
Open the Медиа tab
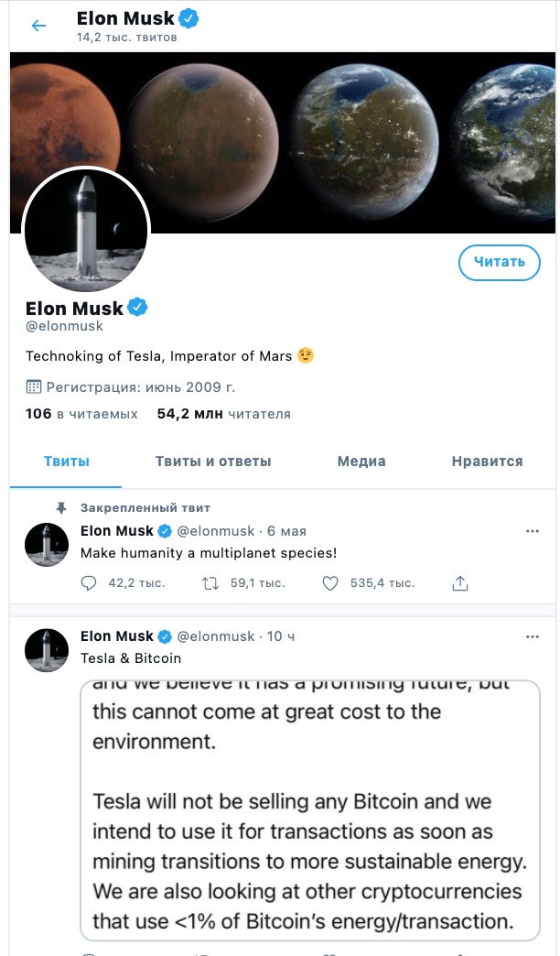point(361,462)
